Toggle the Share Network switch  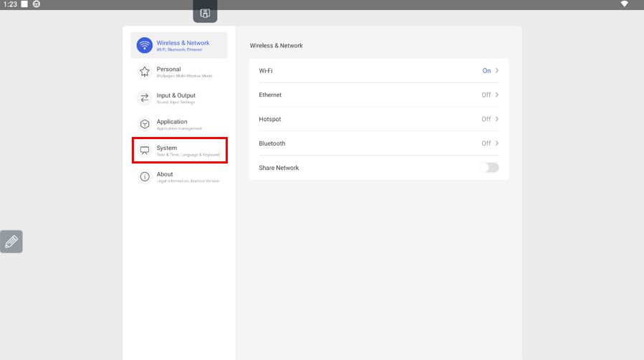pos(489,168)
